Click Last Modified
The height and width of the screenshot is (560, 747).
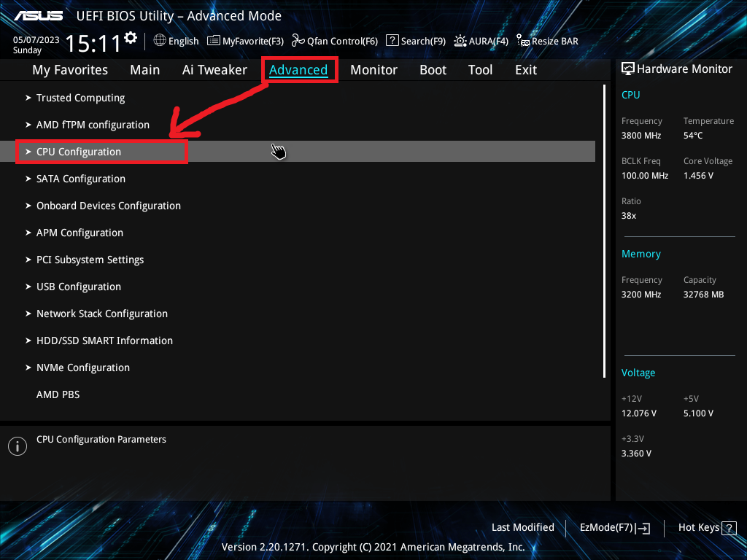point(522,528)
